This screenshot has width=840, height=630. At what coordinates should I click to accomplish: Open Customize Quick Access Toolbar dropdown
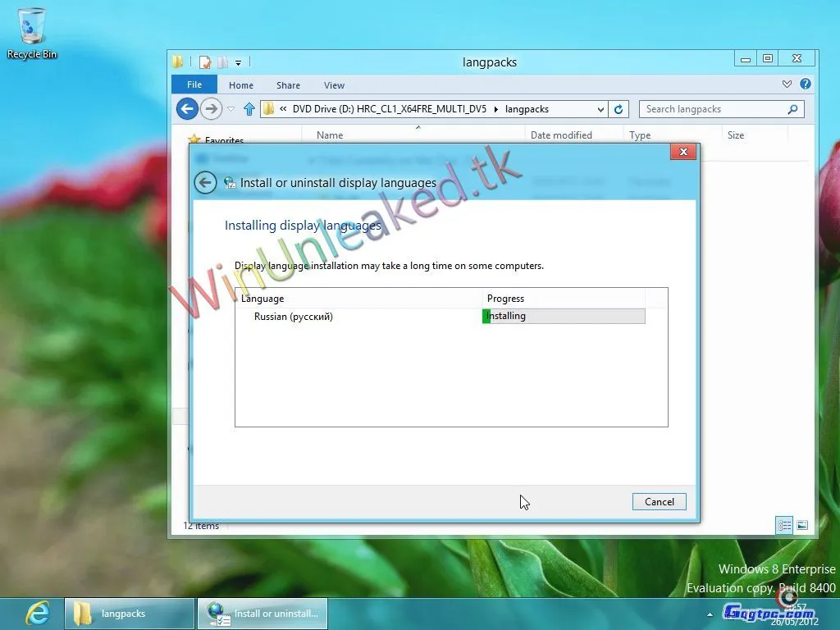point(239,62)
